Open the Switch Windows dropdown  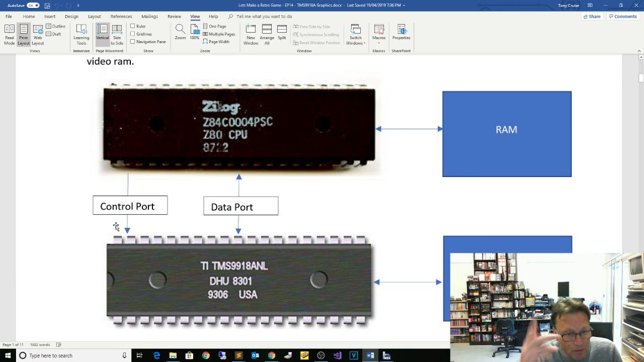pos(356,34)
